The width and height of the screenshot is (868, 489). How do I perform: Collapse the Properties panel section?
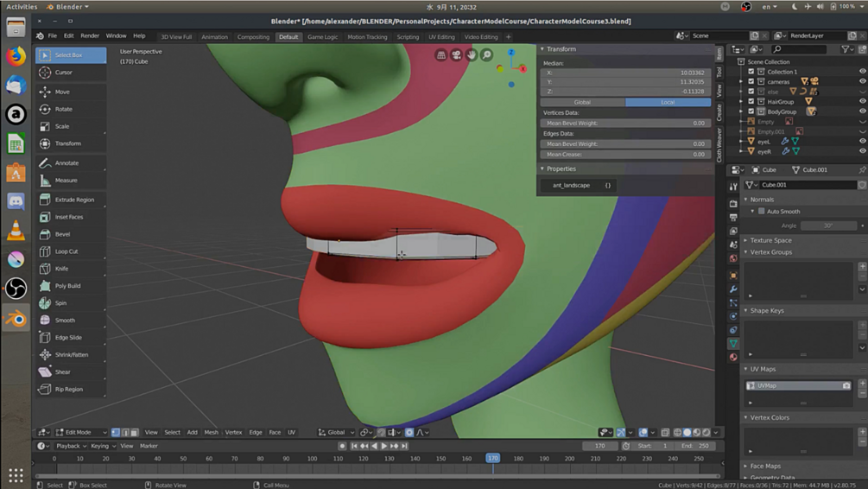tap(542, 168)
